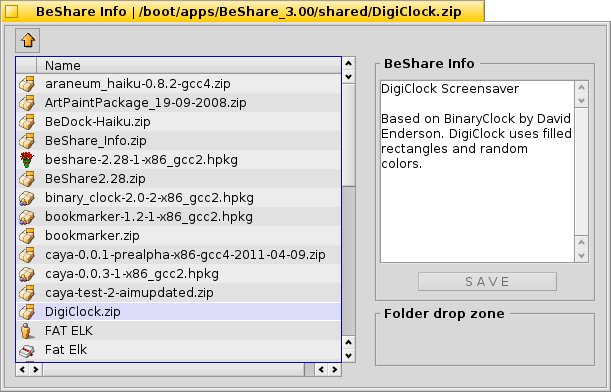611x392 pixels.
Task: Select ArtPaintPackage_19-09-2008.zip file name
Action: click(x=145, y=103)
